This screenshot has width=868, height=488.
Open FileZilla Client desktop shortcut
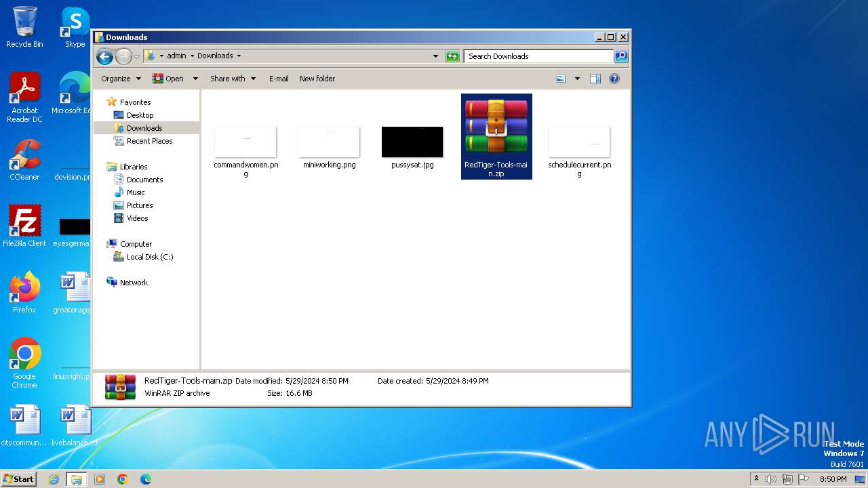pyautogui.click(x=24, y=226)
